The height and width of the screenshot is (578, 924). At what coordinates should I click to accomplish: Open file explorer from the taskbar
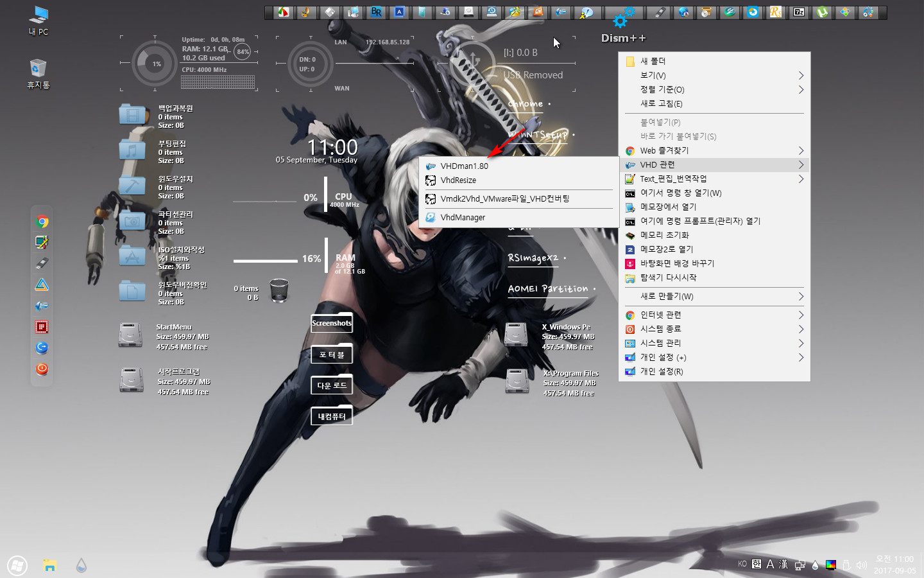pyautogui.click(x=49, y=565)
